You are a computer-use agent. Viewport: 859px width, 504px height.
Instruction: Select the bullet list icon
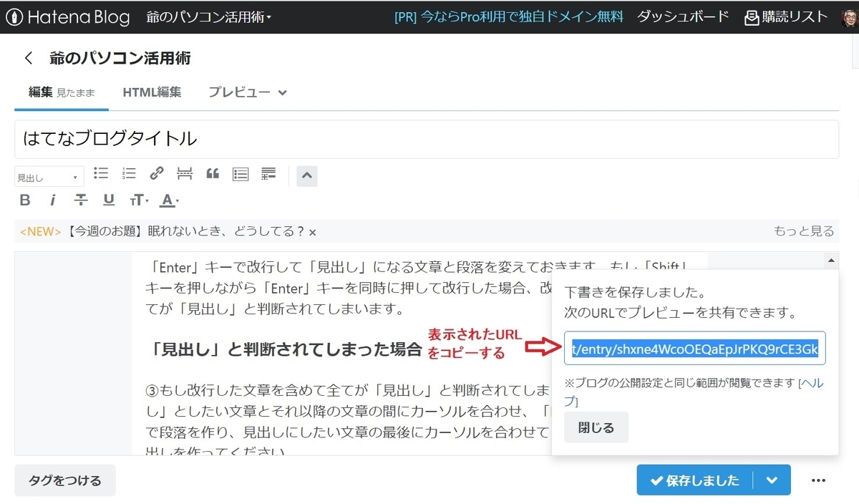point(101,173)
